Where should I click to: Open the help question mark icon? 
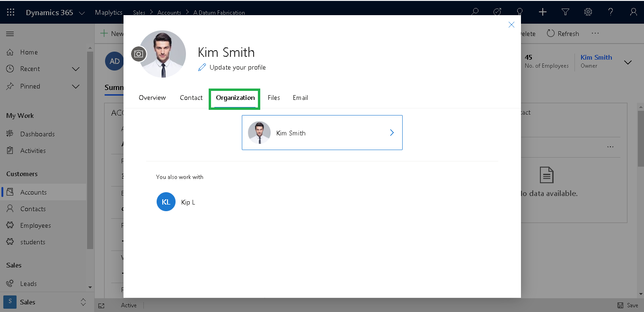pos(611,12)
